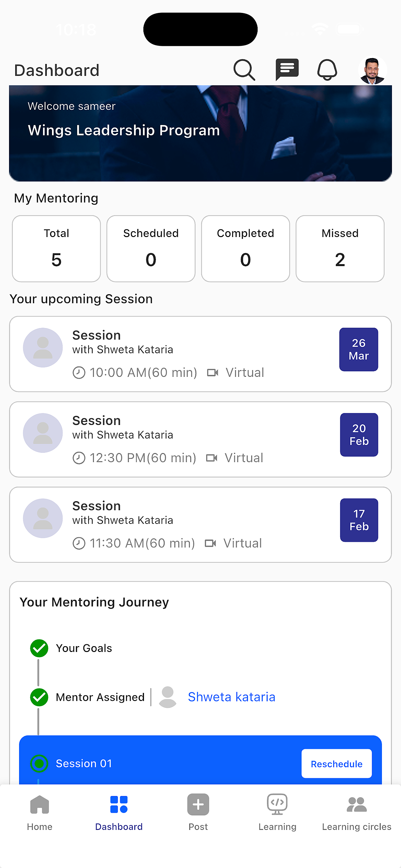This screenshot has height=868, width=401.
Task: Click the Session 01 radio indicator
Action: 39,763
